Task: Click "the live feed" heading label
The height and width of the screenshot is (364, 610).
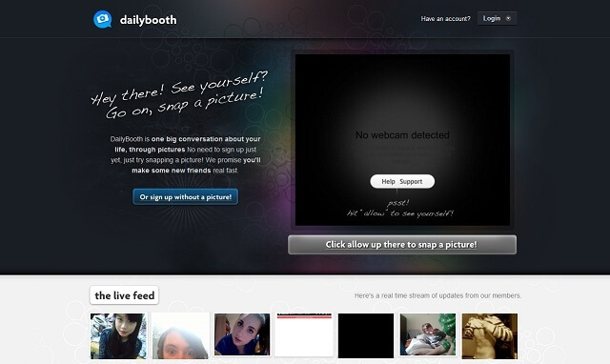Action: coord(125,295)
